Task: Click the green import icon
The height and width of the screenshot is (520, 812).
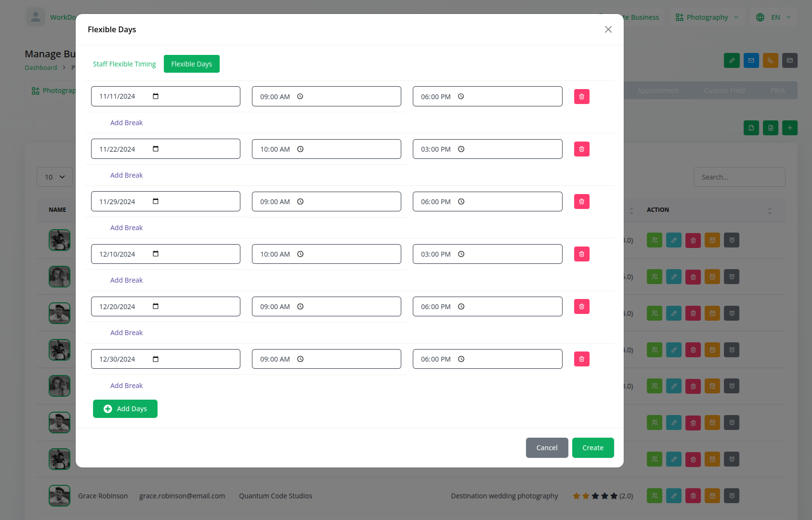Action: (x=751, y=128)
